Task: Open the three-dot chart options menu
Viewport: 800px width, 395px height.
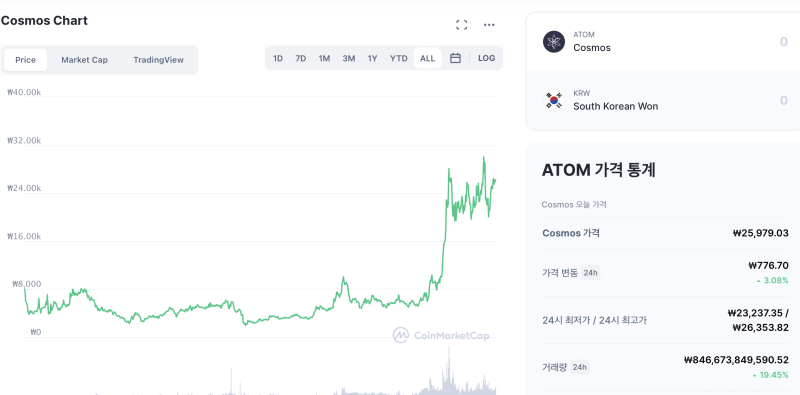Action: click(489, 24)
